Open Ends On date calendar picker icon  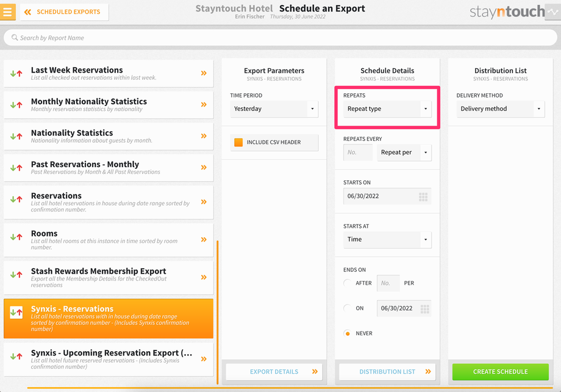[424, 309]
